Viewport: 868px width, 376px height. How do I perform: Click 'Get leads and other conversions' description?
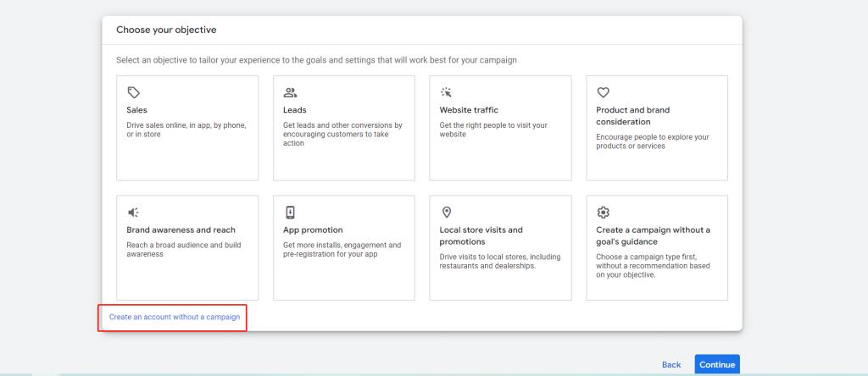(342, 135)
